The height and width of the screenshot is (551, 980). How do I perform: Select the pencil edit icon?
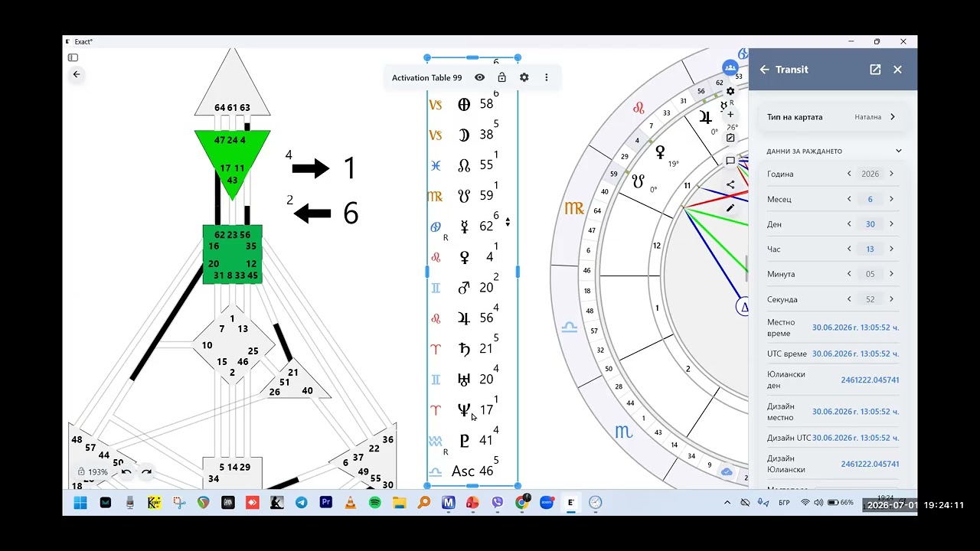click(x=730, y=207)
